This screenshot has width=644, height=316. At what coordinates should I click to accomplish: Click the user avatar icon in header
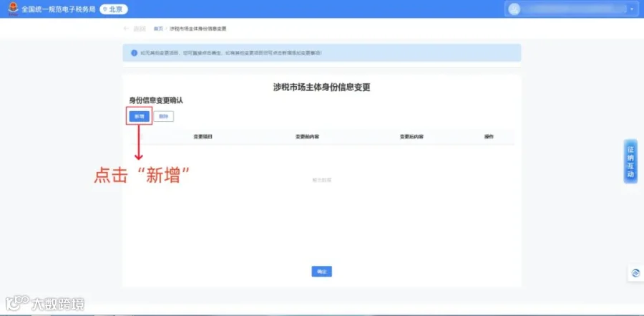pos(514,9)
